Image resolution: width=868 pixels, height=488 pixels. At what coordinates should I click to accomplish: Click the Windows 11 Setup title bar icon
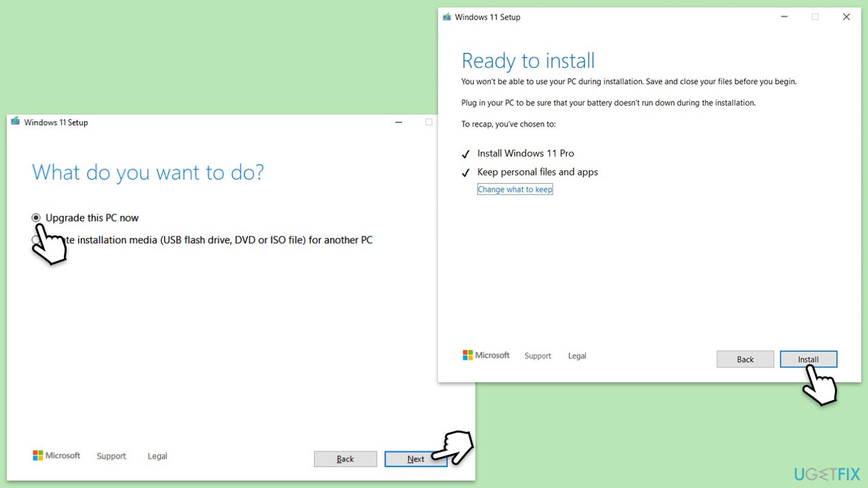(15, 122)
